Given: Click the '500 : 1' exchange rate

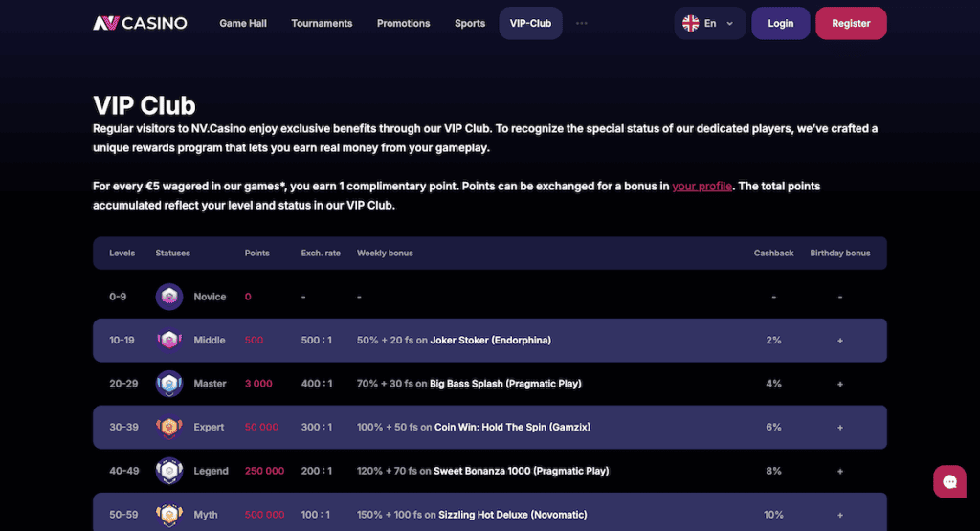Looking at the screenshot, I should pyautogui.click(x=316, y=341).
